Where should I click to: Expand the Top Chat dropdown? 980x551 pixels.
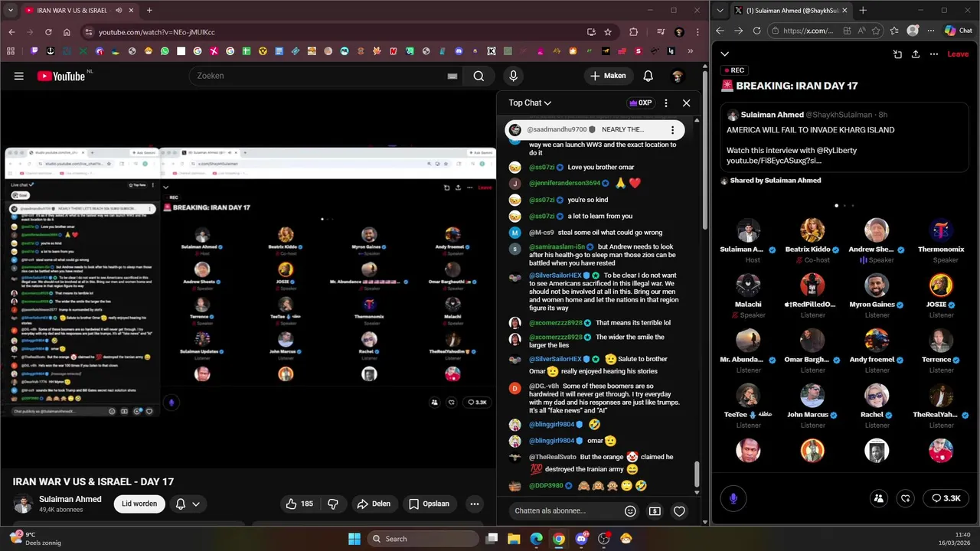pyautogui.click(x=530, y=103)
